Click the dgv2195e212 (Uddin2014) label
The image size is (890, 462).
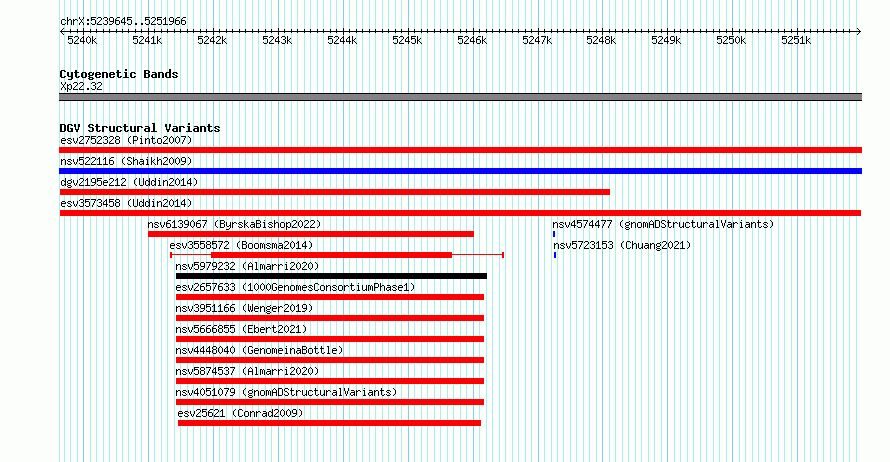click(x=129, y=182)
